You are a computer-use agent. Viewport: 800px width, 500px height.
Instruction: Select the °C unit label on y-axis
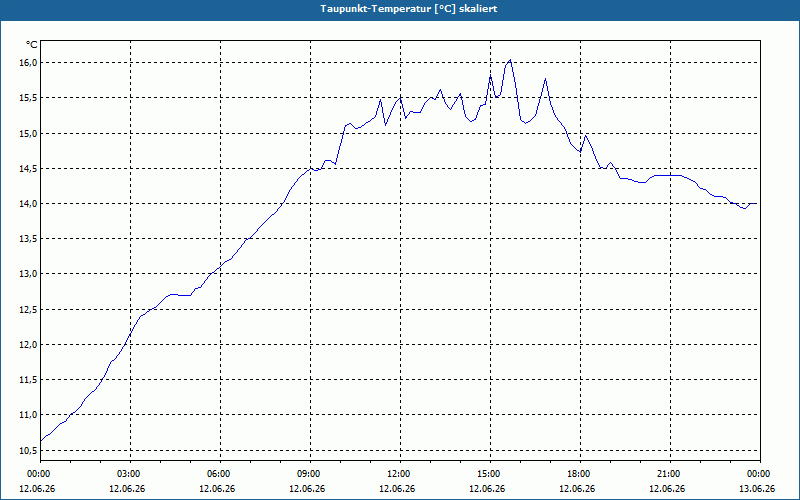[32, 45]
